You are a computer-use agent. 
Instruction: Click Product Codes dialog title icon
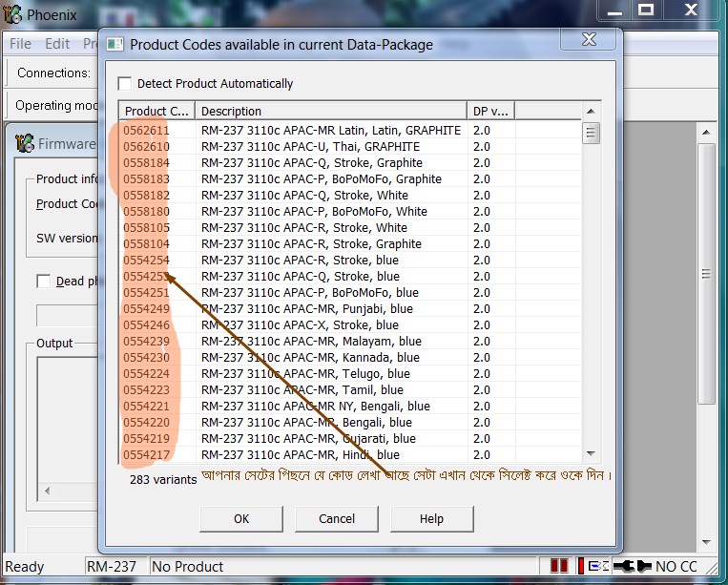point(114,45)
